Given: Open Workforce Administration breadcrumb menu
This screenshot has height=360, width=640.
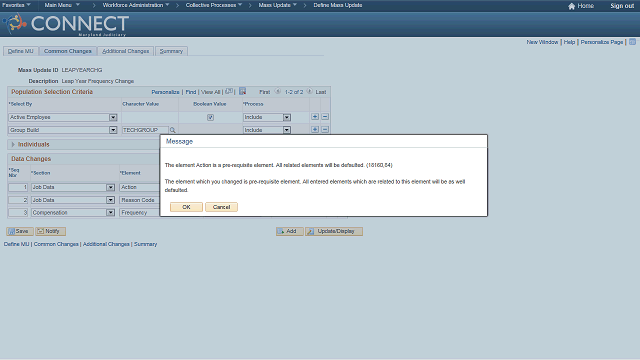Looking at the screenshot, I should [x=136, y=5].
